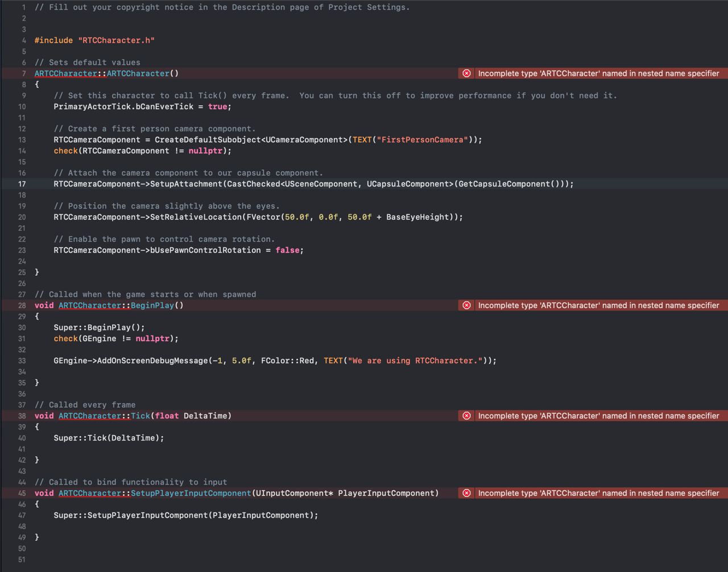The height and width of the screenshot is (572, 728).
Task: Click the #include directive keyword
Action: click(x=53, y=40)
